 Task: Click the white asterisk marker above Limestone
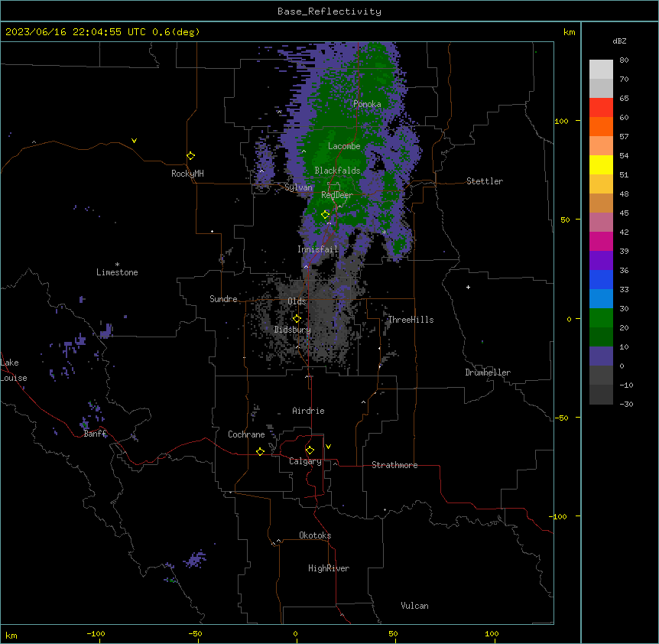[x=117, y=265]
